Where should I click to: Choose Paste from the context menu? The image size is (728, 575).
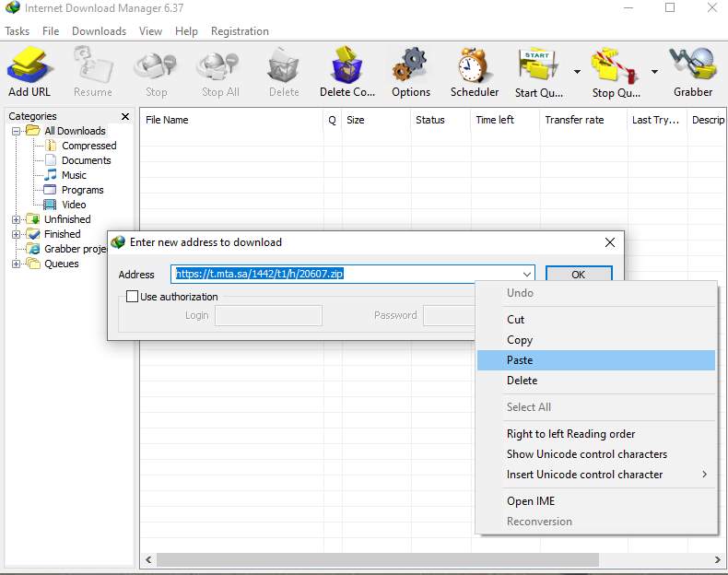(x=596, y=360)
